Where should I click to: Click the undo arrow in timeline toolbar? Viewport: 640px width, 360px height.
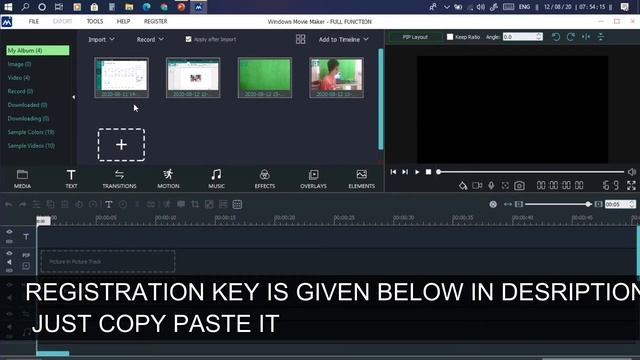(x=9, y=204)
